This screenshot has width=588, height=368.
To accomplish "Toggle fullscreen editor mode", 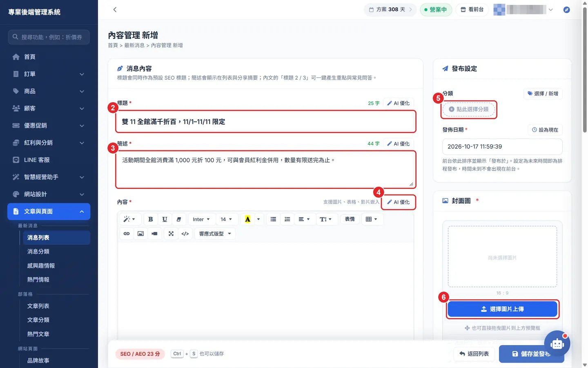I will click(x=171, y=233).
